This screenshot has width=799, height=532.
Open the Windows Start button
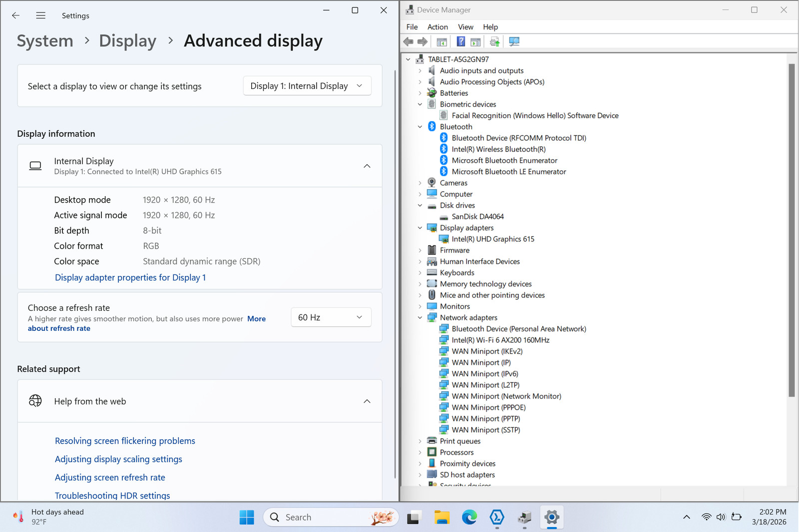(247, 518)
